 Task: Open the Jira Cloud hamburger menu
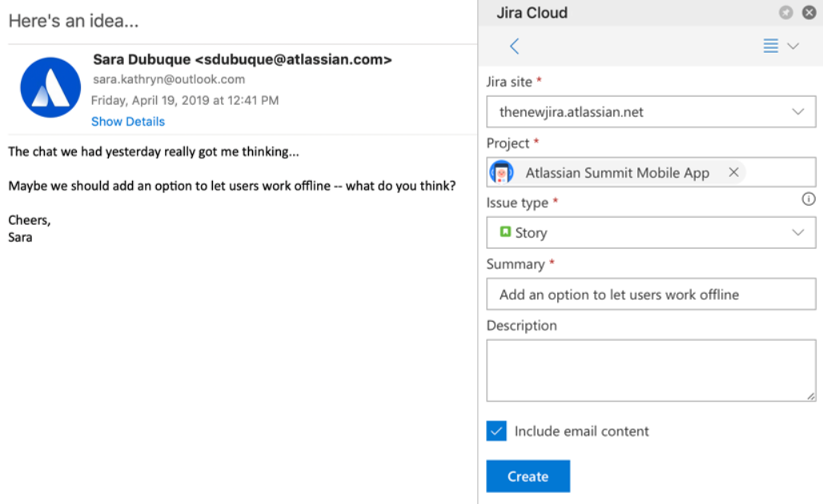(x=770, y=46)
